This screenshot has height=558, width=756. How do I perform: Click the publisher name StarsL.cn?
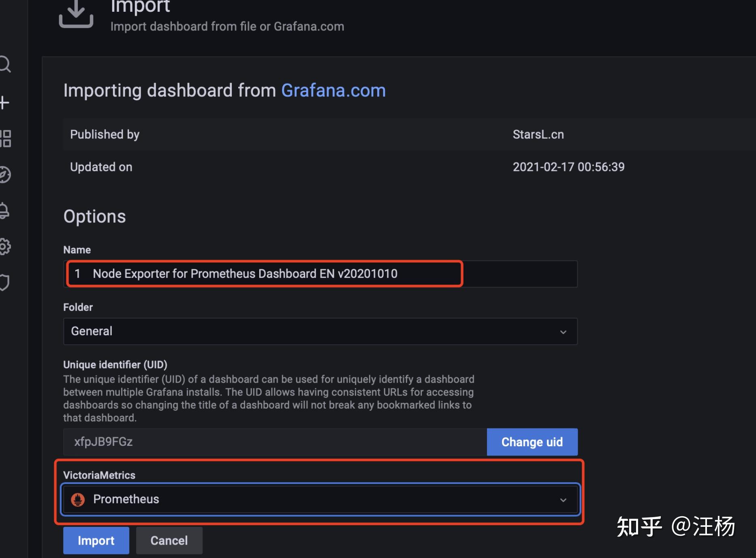click(x=538, y=134)
